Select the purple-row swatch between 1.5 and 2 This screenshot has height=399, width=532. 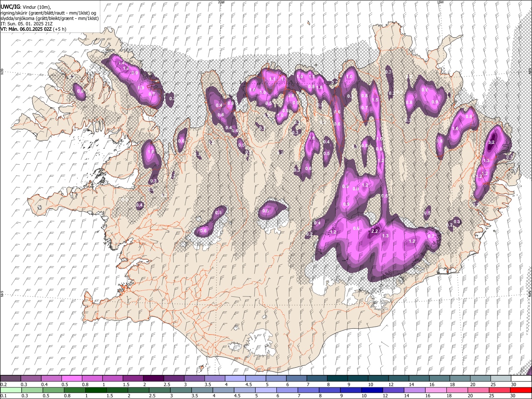[x=133, y=379]
